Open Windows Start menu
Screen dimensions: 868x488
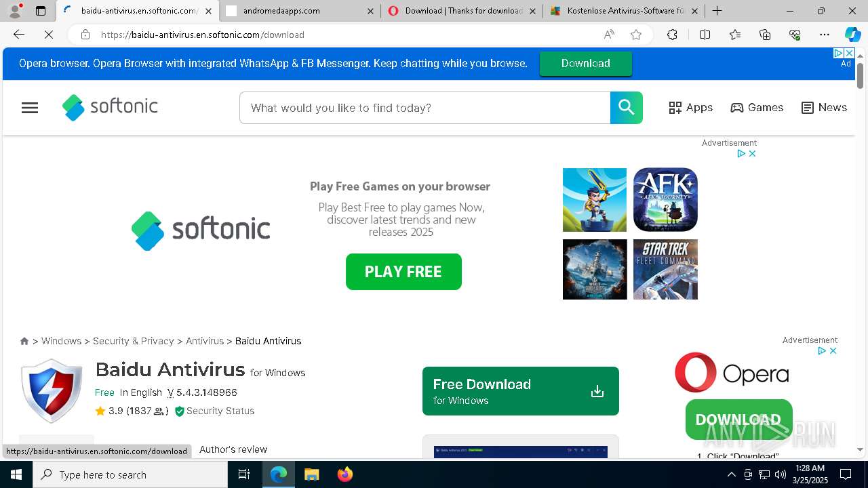pyautogui.click(x=16, y=474)
